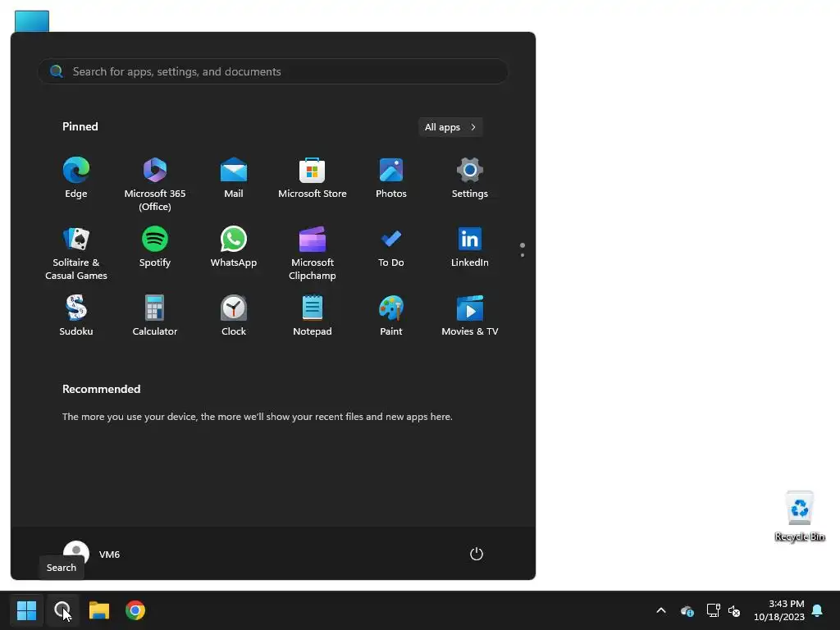The image size is (840, 630).
Task: Open the Sudoku game
Action: coord(76,316)
